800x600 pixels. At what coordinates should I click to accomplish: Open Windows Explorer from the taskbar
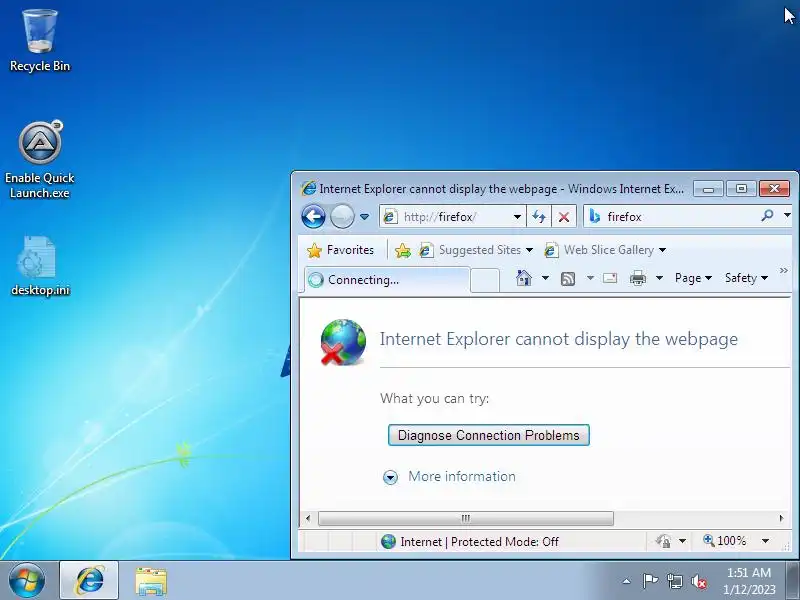point(151,581)
